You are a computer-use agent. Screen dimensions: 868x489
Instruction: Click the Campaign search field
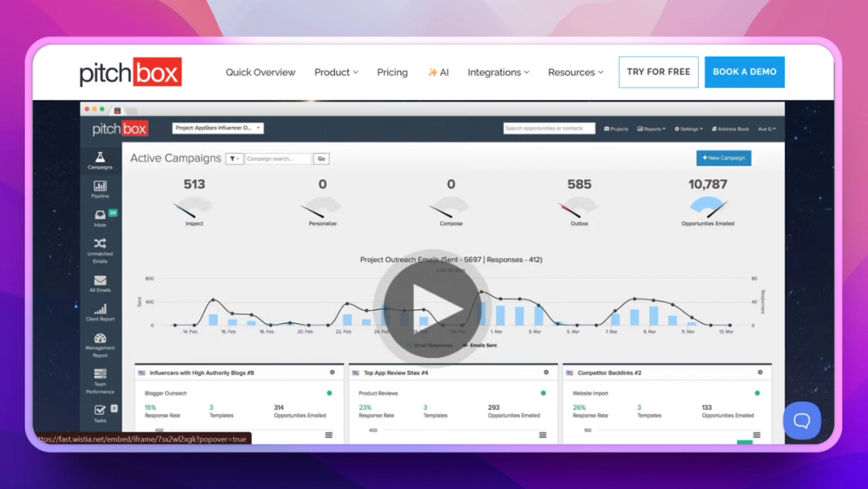[x=279, y=159]
